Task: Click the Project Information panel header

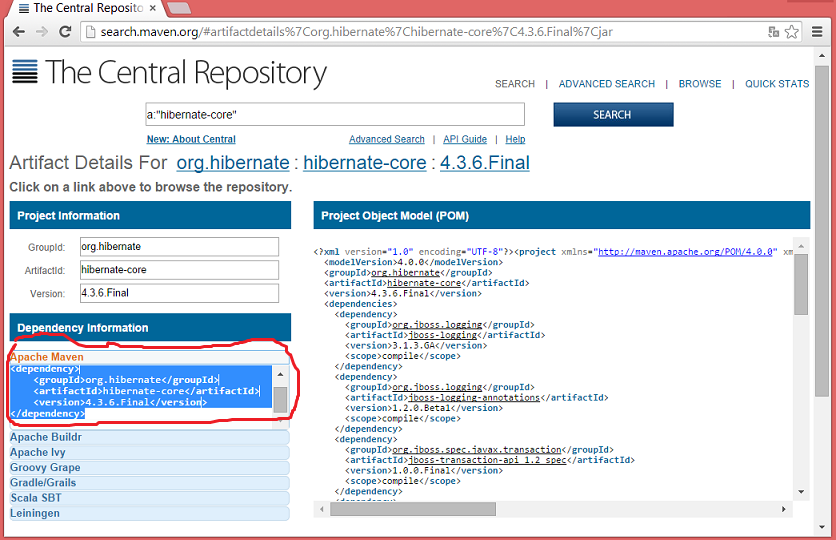Action: pos(150,215)
